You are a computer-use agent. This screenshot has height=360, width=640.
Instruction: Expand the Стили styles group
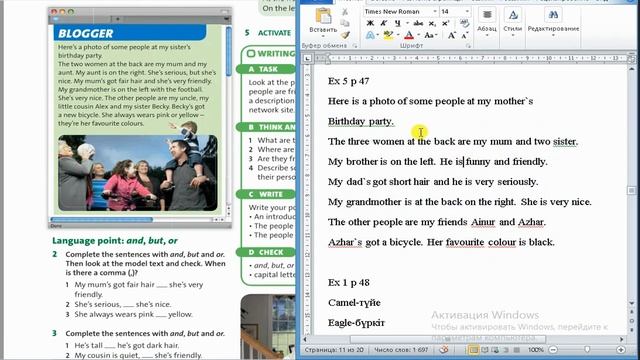(x=513, y=22)
